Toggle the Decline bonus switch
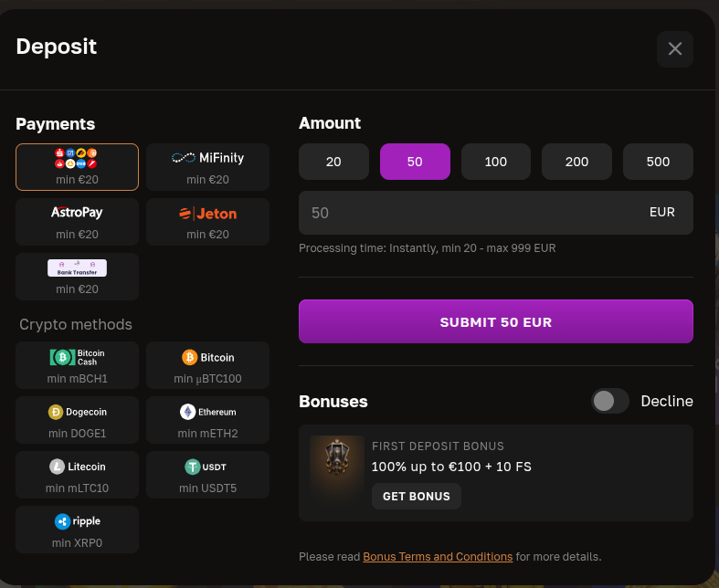This screenshot has height=588, width=719. point(610,401)
